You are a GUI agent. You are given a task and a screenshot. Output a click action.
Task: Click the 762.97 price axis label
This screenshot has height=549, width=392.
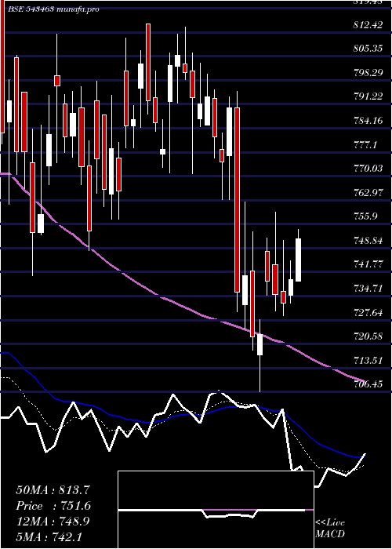368,193
